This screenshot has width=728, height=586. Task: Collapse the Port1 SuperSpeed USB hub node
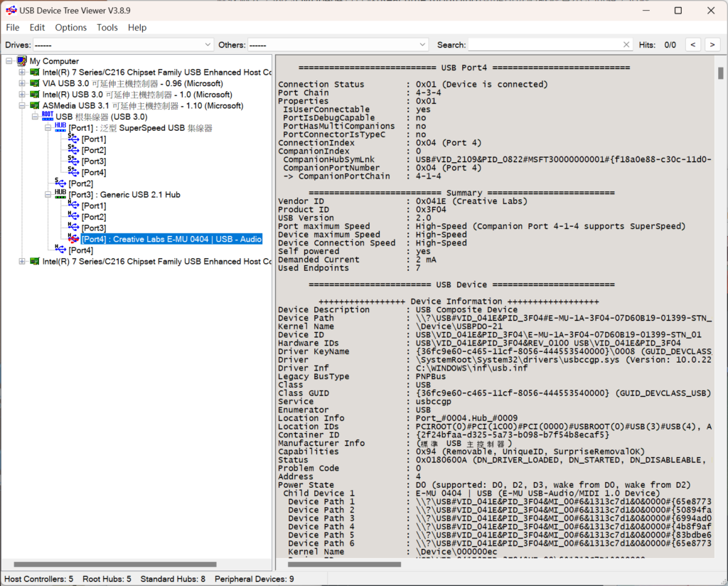click(x=48, y=128)
